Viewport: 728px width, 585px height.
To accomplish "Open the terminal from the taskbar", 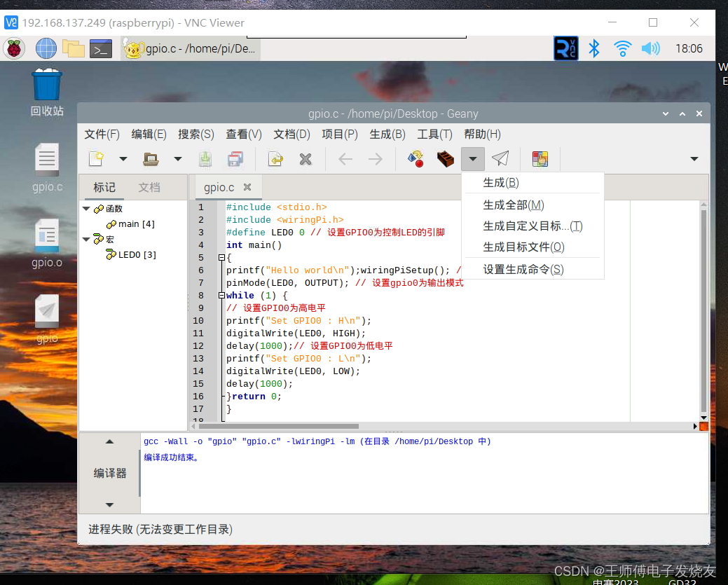I will pyautogui.click(x=100, y=48).
